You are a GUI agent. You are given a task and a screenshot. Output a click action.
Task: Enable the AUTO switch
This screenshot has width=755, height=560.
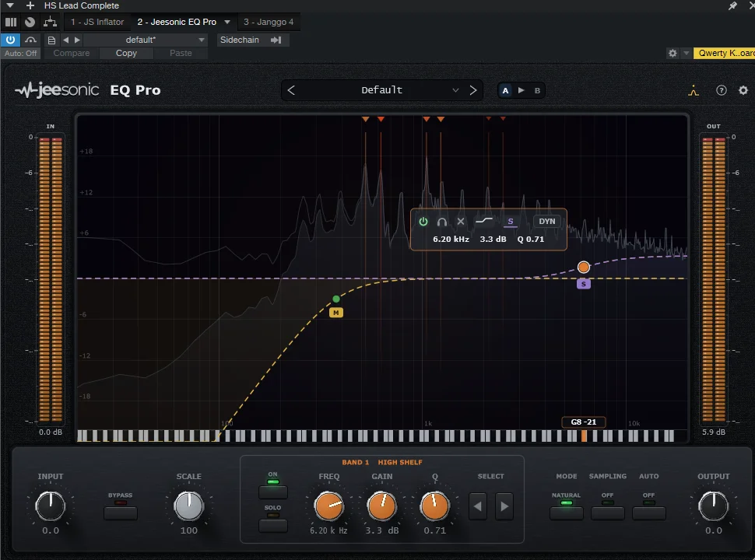pos(648,513)
